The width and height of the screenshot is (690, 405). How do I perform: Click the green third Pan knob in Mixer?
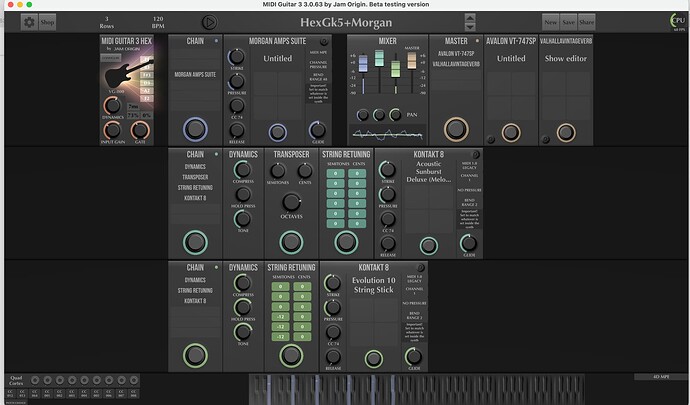[x=395, y=115]
